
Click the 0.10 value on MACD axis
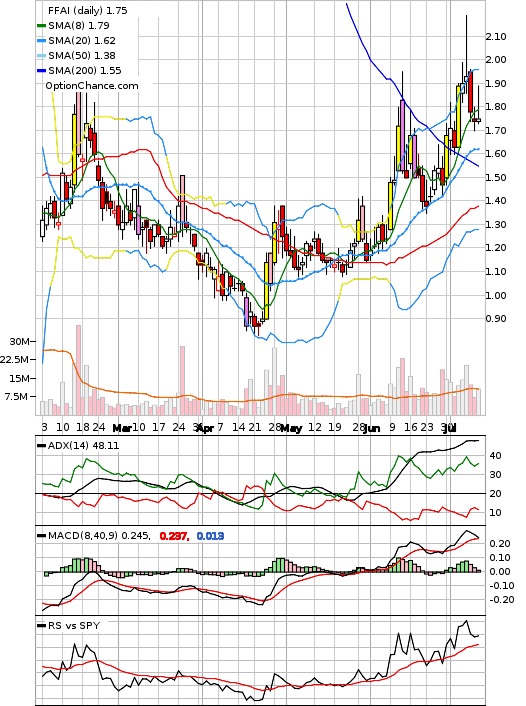(500, 557)
